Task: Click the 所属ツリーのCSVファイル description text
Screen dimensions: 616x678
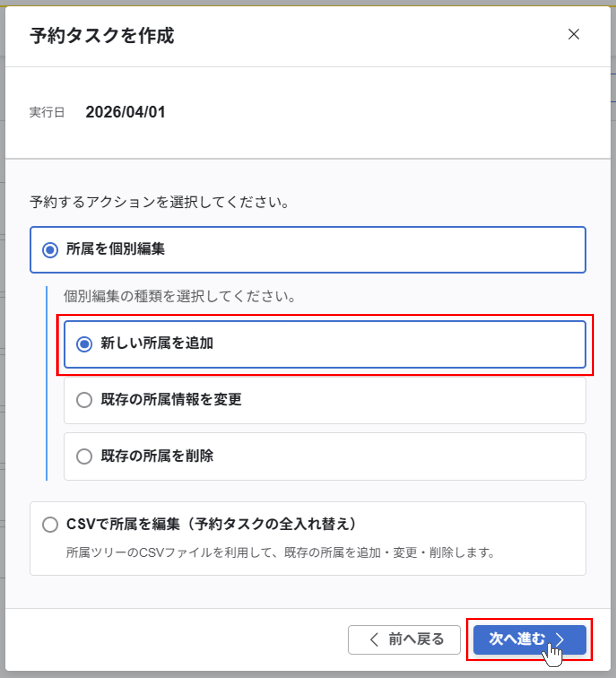Action: tap(280, 553)
